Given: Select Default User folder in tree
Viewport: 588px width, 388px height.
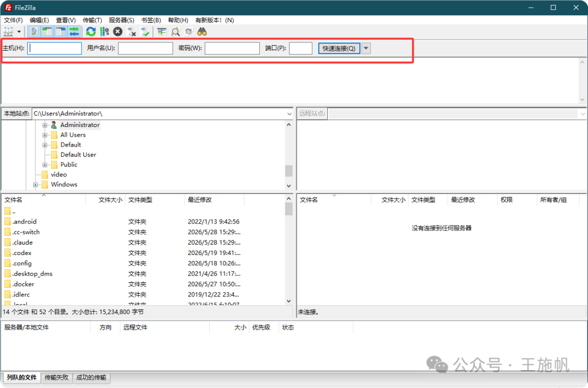Looking at the screenshot, I should [x=78, y=155].
